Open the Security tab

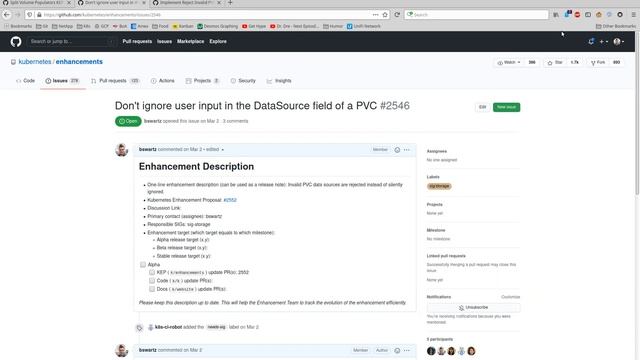click(243, 81)
